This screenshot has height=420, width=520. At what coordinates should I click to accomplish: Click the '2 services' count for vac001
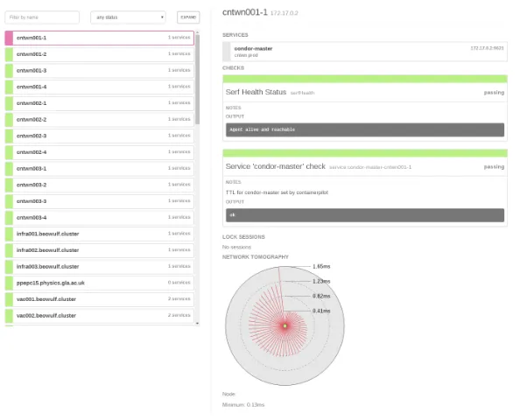point(179,298)
